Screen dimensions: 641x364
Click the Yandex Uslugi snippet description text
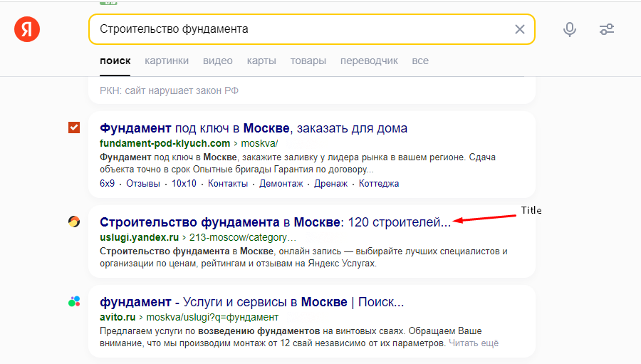pos(303,257)
